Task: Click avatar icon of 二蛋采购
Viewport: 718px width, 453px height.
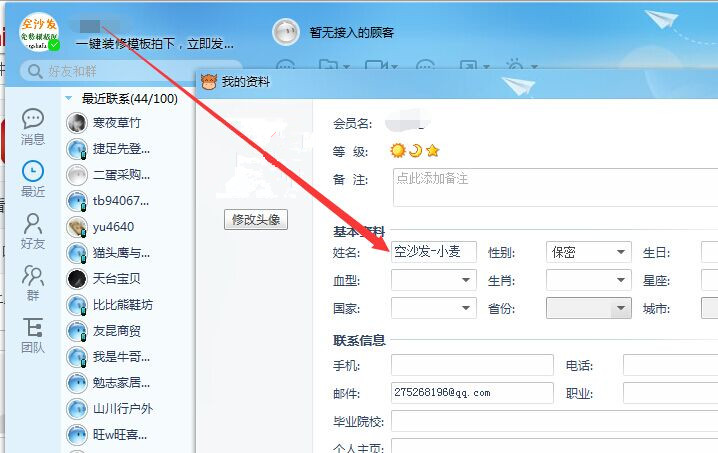Action: tap(76, 175)
